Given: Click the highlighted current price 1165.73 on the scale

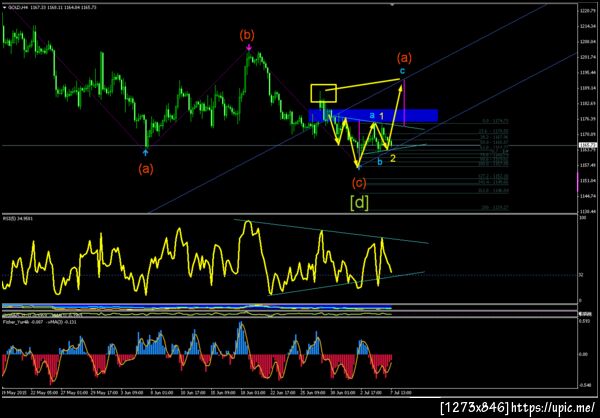Looking at the screenshot, I should [x=588, y=145].
